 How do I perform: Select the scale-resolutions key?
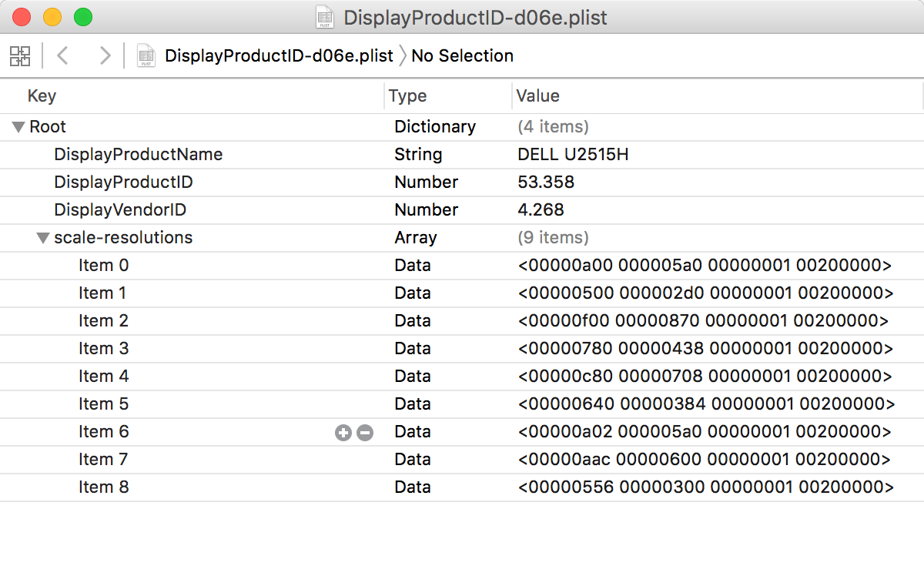[x=123, y=238]
